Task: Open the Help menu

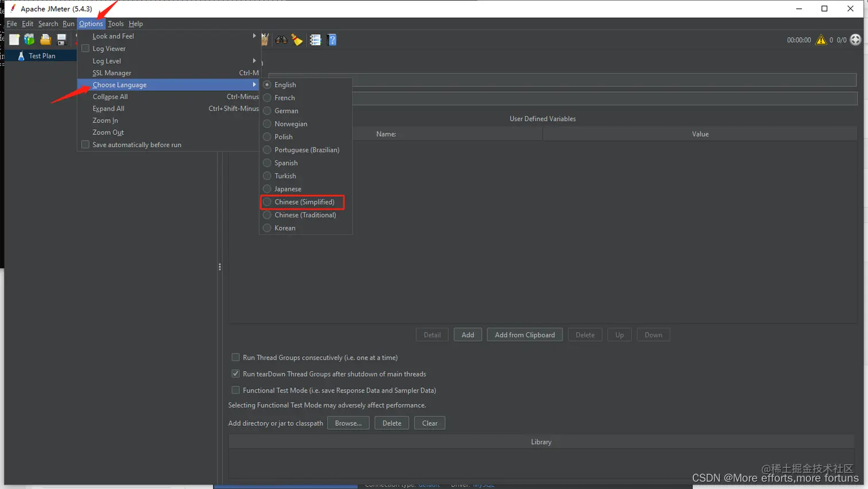Action: pos(135,24)
